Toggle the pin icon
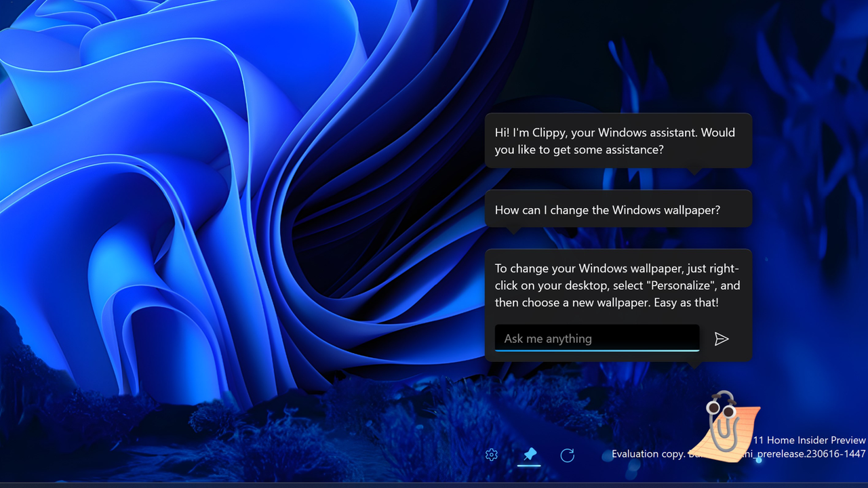Viewport: 868px width, 488px height. (x=529, y=455)
